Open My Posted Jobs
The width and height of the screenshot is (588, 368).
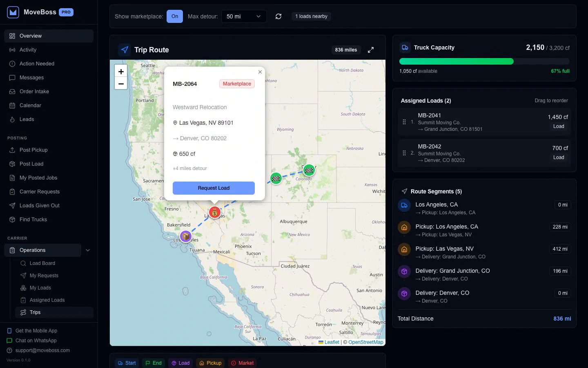click(x=49, y=178)
